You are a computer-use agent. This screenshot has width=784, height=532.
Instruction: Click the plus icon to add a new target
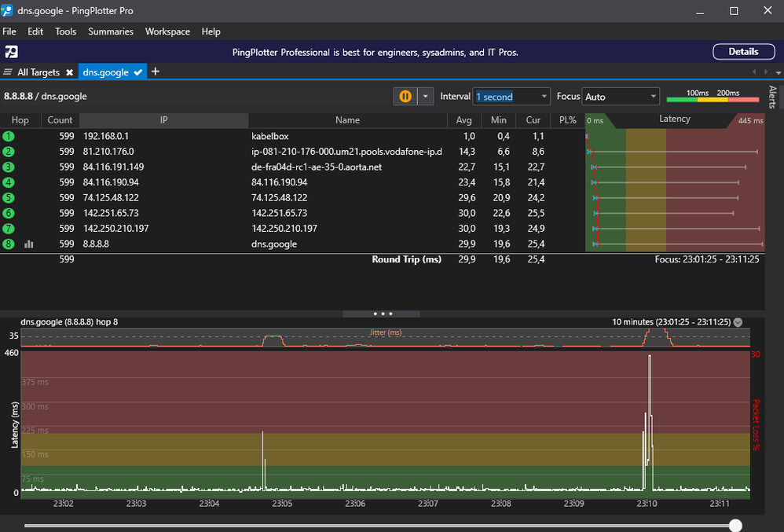pos(155,72)
